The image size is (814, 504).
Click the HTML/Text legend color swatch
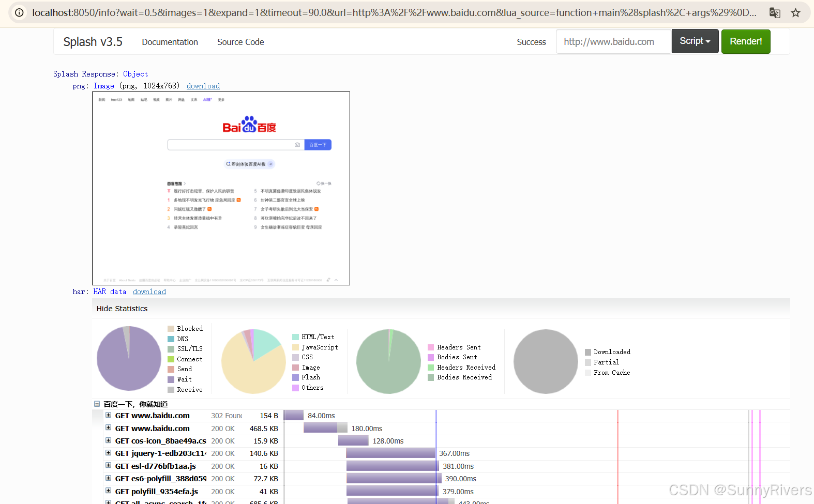pyautogui.click(x=296, y=337)
